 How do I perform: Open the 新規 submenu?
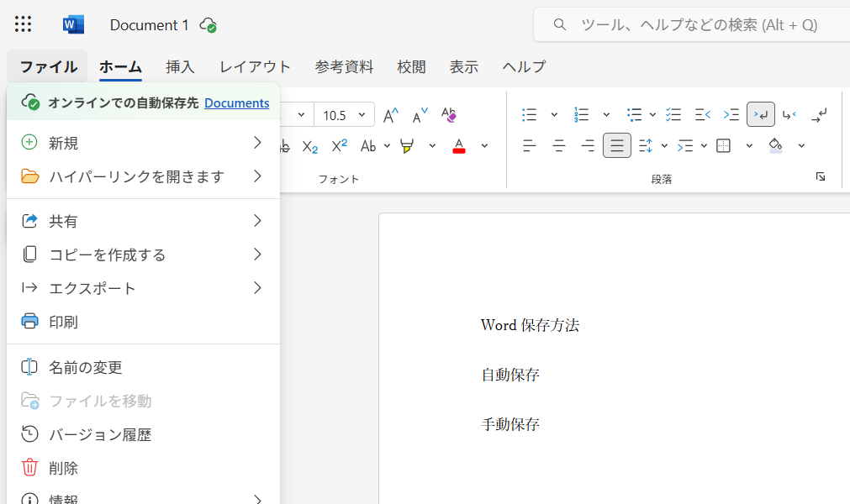[143, 142]
